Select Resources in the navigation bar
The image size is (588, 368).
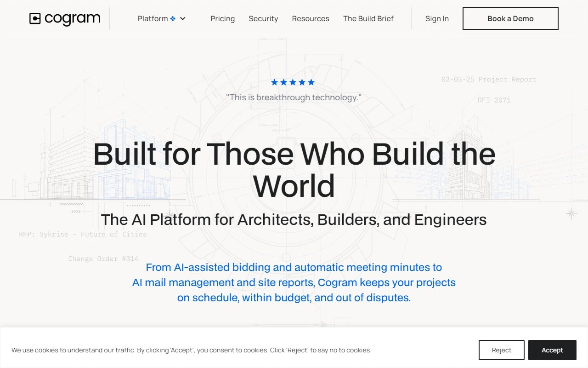click(x=311, y=18)
